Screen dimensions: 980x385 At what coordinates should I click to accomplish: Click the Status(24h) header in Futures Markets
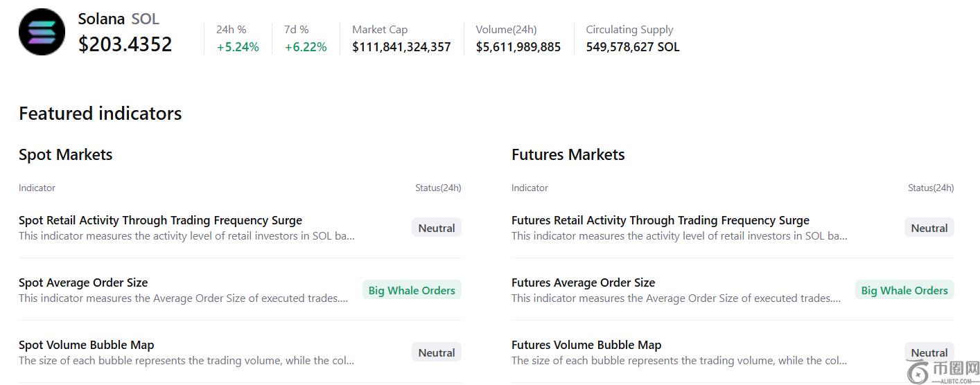(930, 188)
